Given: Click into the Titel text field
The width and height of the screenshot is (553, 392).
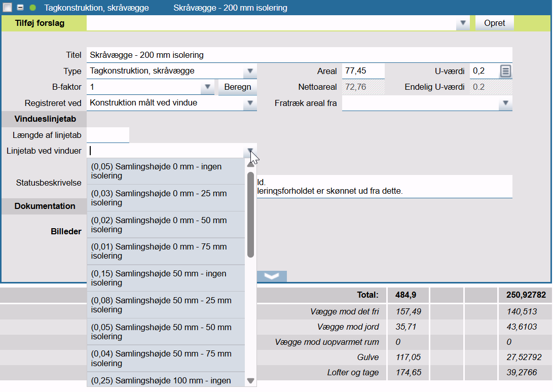Looking at the screenshot, I should click(299, 55).
